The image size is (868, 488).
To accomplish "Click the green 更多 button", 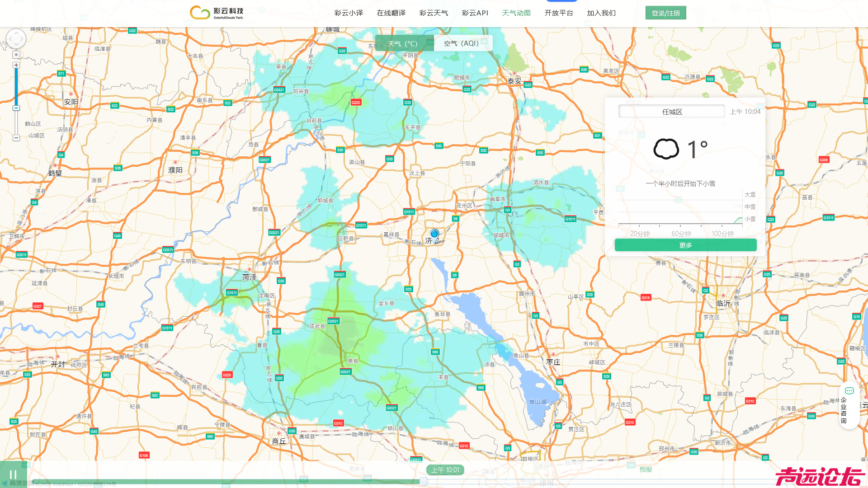I will click(685, 245).
